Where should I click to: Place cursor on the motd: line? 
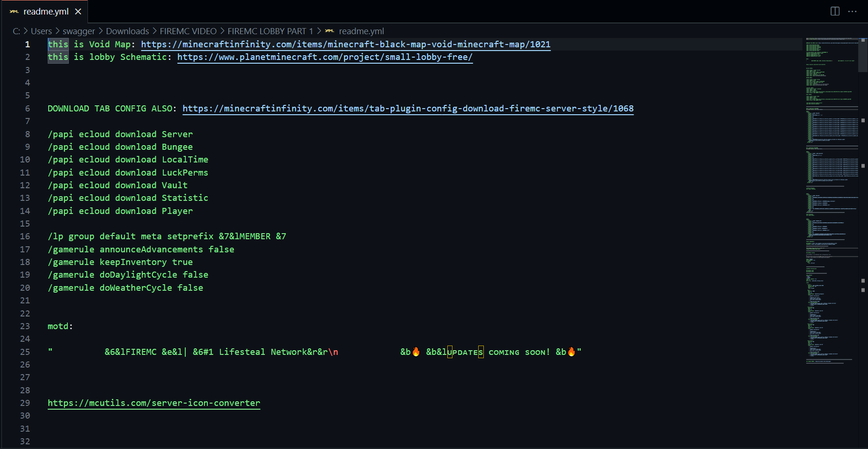click(60, 326)
